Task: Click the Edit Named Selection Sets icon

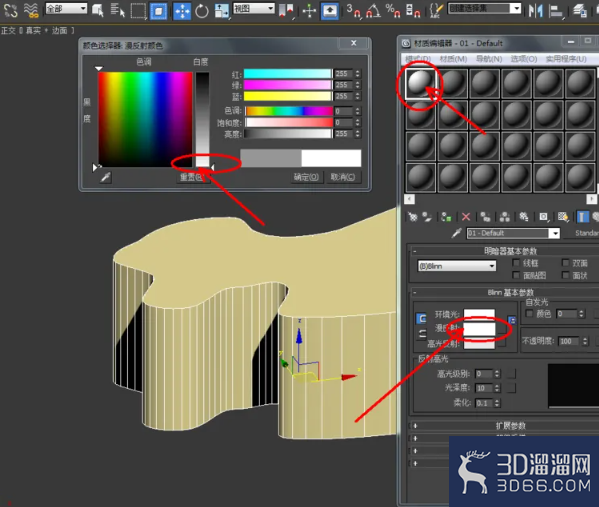Action: click(436, 10)
